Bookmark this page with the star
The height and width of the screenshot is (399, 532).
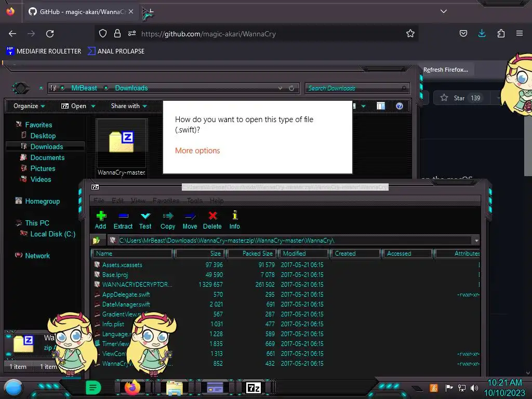tap(410, 33)
